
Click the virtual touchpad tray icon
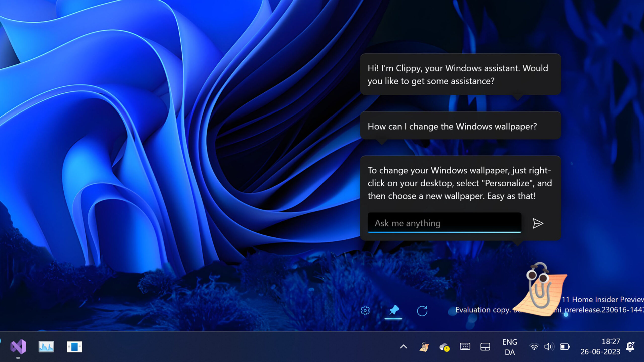(485, 347)
